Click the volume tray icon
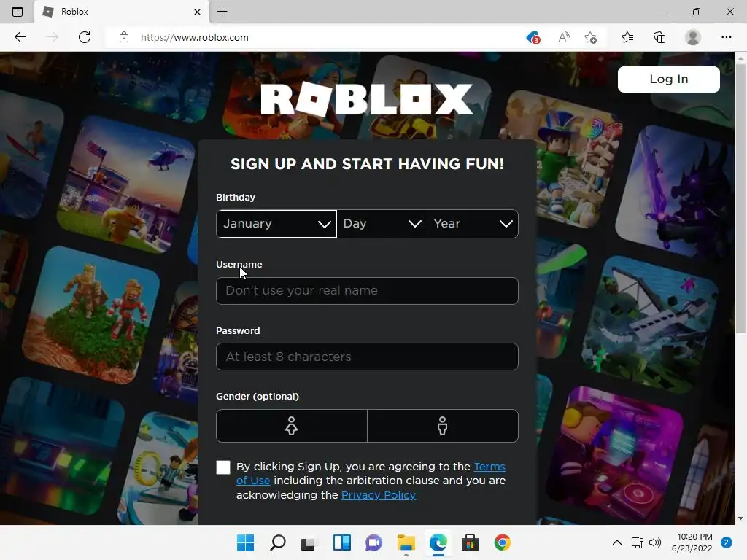 point(655,542)
